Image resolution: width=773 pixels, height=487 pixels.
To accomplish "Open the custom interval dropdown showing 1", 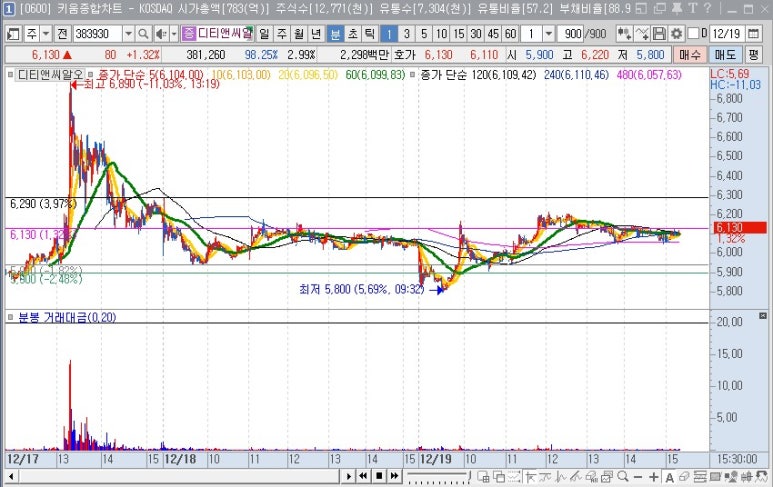I will 549,34.
